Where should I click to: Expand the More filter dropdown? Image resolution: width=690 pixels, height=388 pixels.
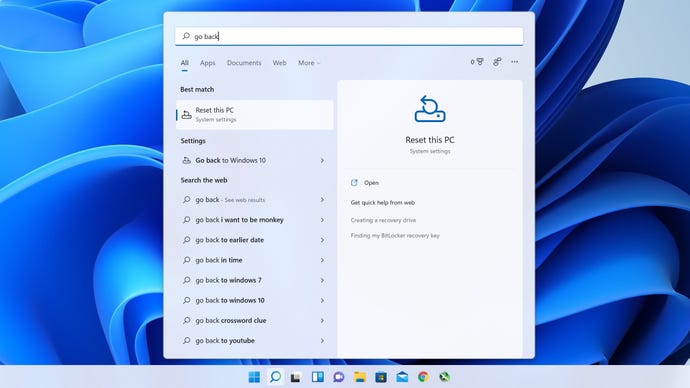pyautogui.click(x=309, y=63)
